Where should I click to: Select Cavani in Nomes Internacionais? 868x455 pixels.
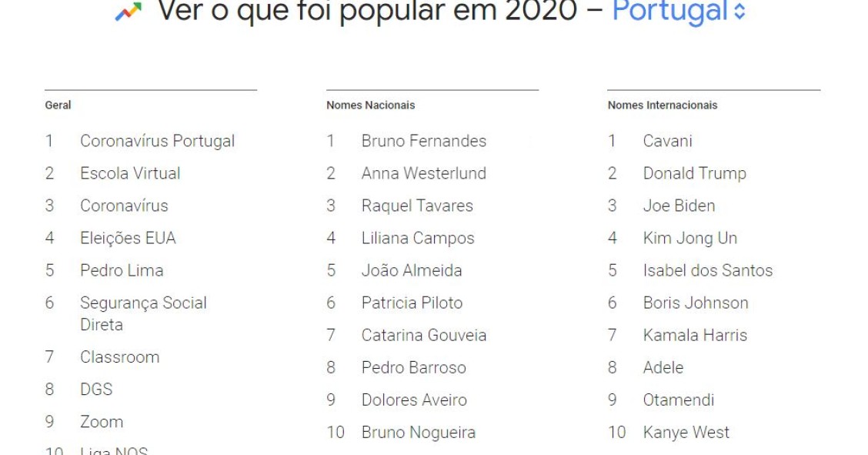[667, 141]
